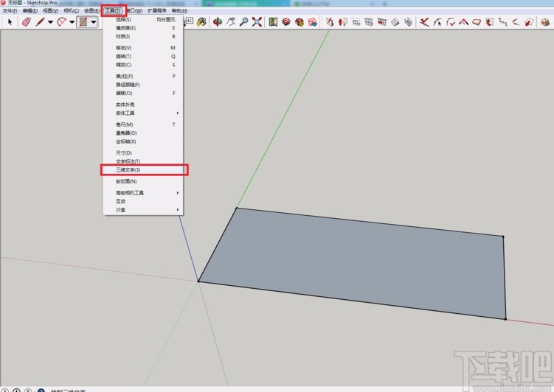Pick the pink Eraser tool
The height and width of the screenshot is (392, 554).
pyautogui.click(x=26, y=22)
